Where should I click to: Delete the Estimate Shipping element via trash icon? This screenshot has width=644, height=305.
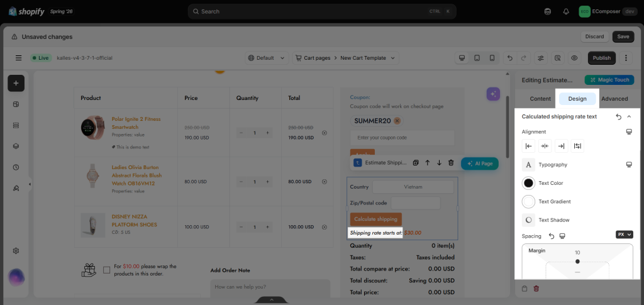click(x=451, y=163)
